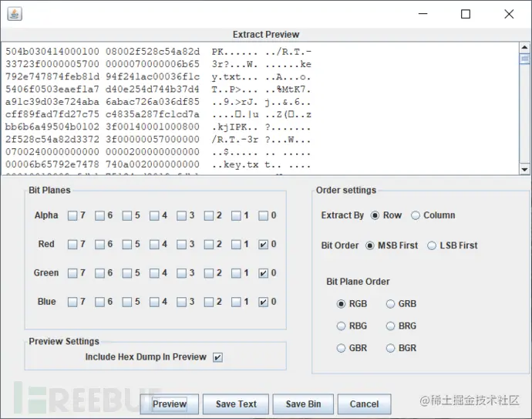Click hex line starting 33723f0000005700
532x419 pixels.
158,64
